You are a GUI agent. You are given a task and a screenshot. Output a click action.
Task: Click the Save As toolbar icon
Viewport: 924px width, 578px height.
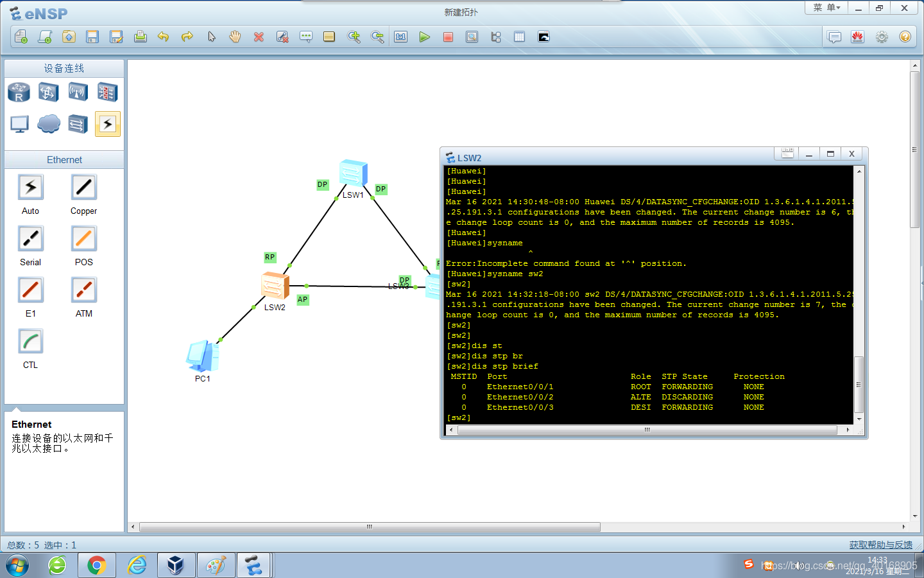click(x=116, y=37)
